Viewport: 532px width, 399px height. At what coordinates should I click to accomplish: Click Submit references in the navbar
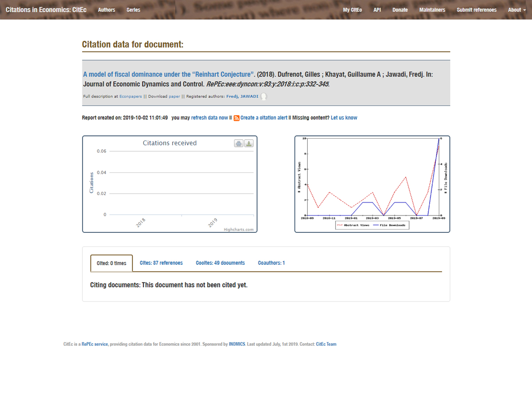pos(477,10)
